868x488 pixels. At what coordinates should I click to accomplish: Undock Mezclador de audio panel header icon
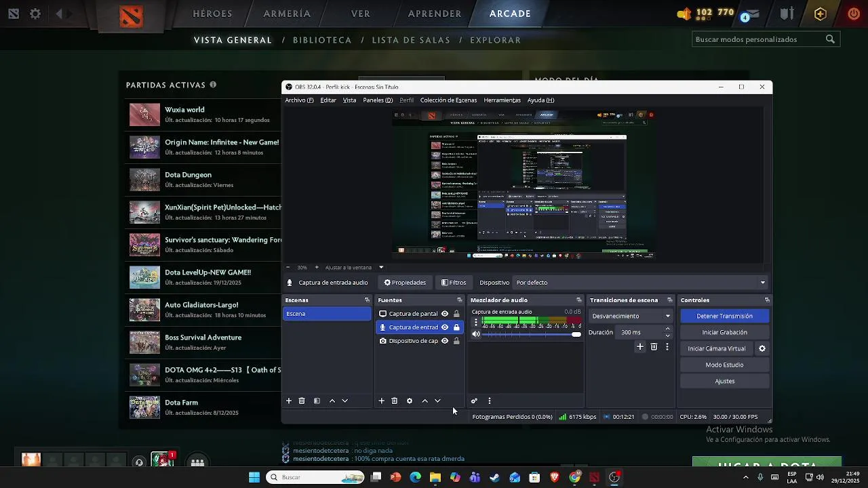click(x=578, y=300)
